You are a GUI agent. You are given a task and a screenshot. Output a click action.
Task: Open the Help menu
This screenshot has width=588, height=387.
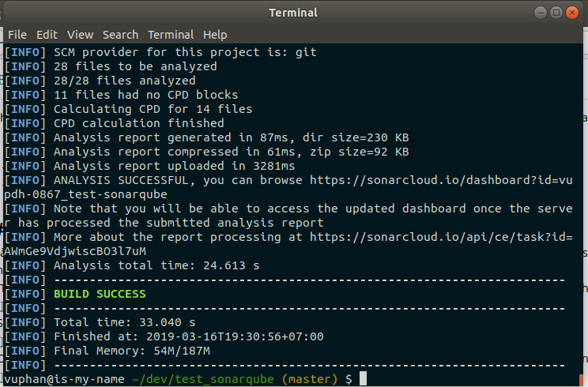point(215,35)
